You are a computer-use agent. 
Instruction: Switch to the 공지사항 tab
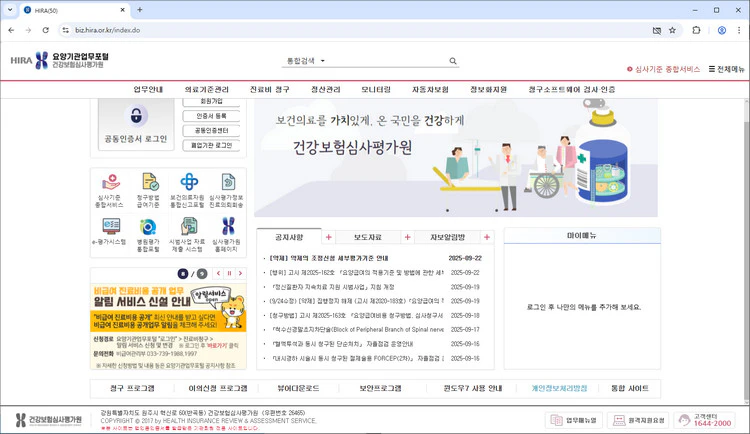point(289,237)
